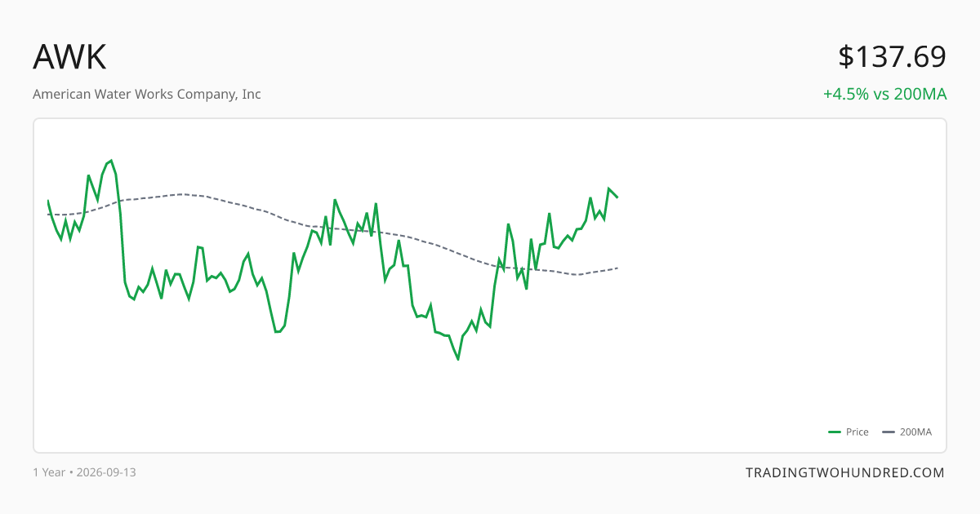Click the last point of the green price line
980x514 pixels.
617,197
